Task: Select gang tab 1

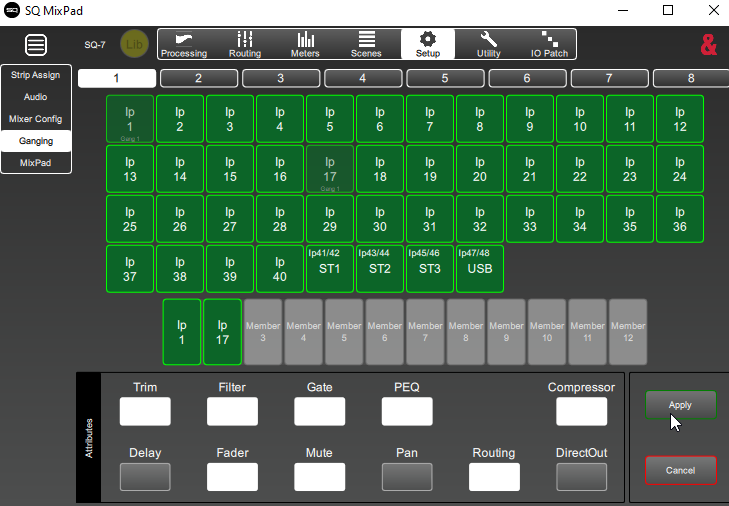Action: point(117,78)
